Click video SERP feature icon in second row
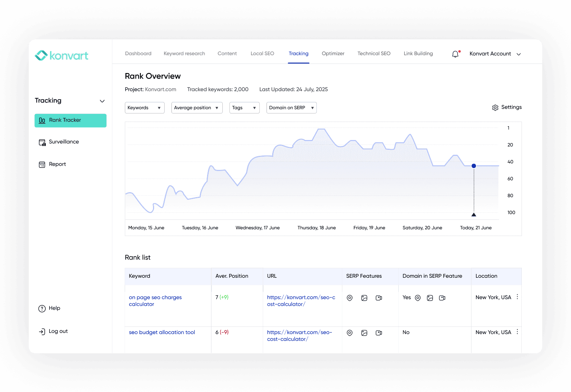571x392 pixels. (x=379, y=333)
